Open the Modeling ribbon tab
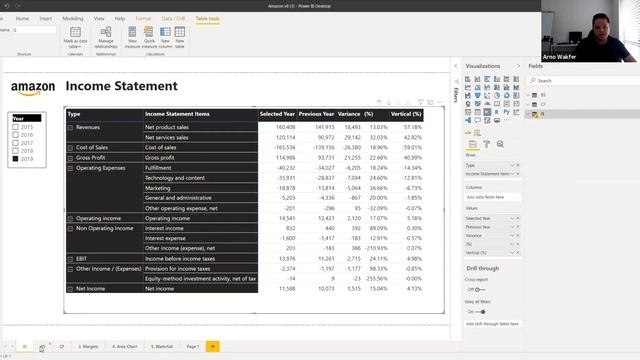 pos(73,18)
